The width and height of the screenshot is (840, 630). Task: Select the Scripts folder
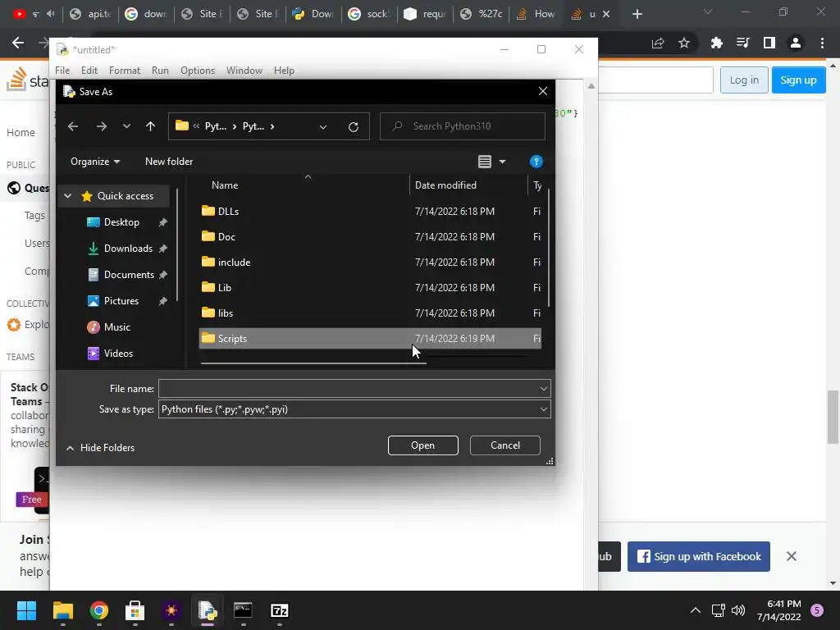point(370,339)
